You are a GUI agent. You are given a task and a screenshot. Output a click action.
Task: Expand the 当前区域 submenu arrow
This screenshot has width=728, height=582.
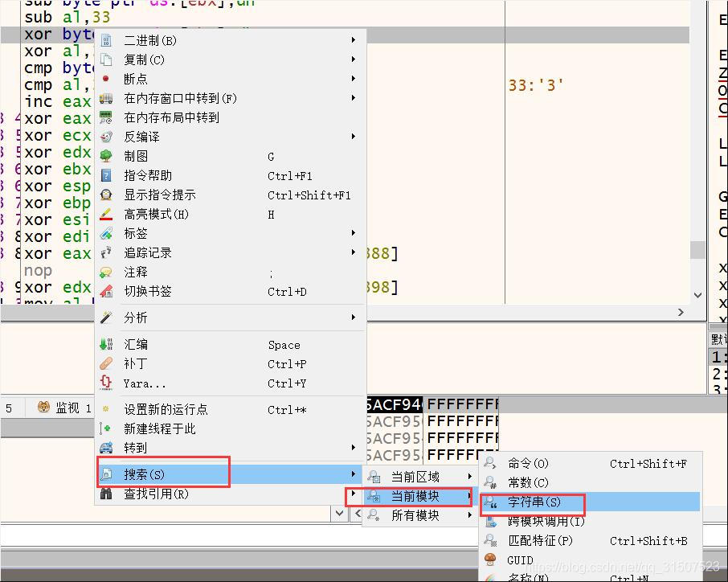point(470,477)
